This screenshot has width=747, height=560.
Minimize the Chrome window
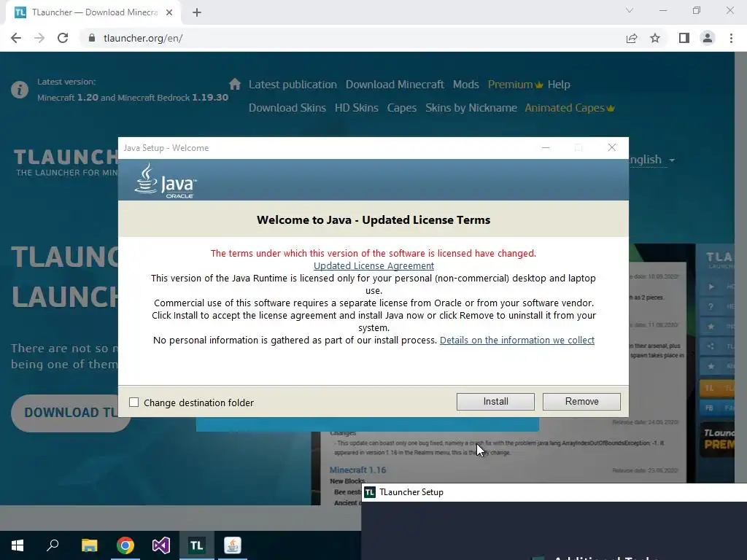tap(662, 10)
